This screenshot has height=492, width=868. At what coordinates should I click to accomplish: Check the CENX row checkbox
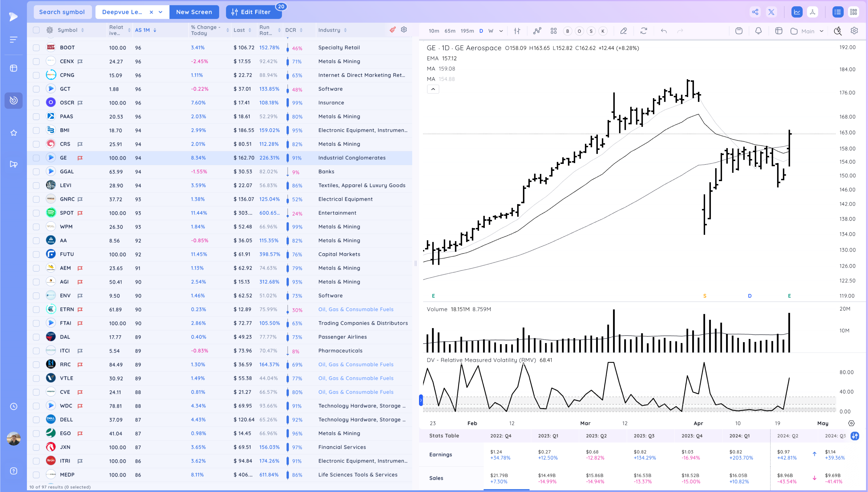click(x=36, y=61)
